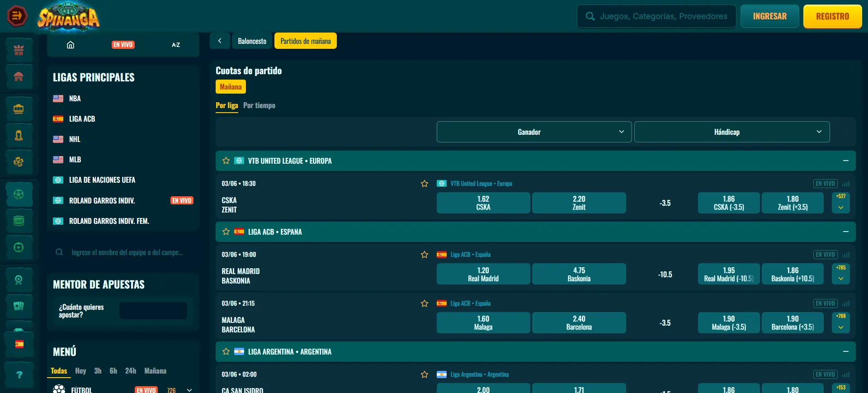Favorite the CSKA vs Zenit match
Image resolution: width=868 pixels, height=393 pixels.
[x=425, y=184]
